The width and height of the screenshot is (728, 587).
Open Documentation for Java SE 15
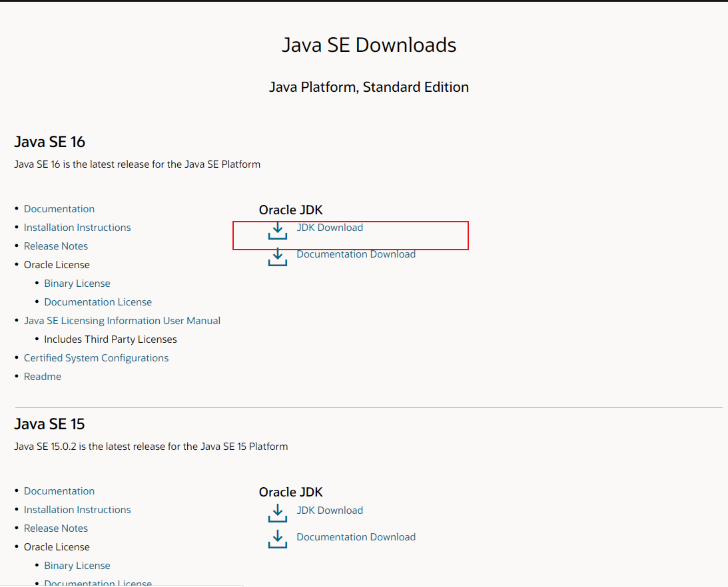click(59, 490)
